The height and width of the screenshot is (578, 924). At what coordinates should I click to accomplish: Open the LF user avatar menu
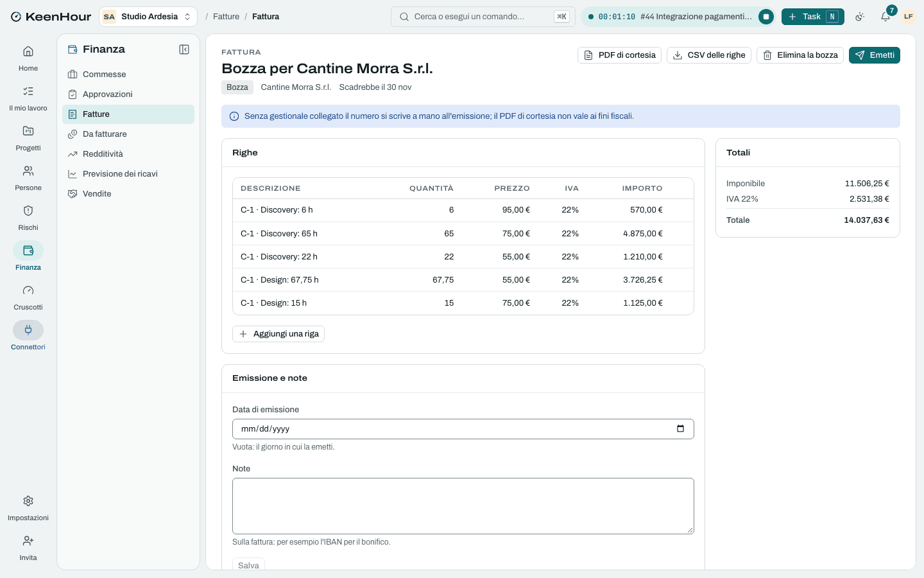coord(908,17)
